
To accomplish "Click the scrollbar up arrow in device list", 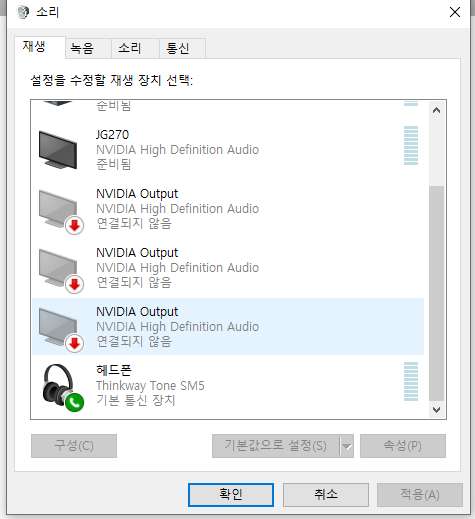I will pos(436,110).
